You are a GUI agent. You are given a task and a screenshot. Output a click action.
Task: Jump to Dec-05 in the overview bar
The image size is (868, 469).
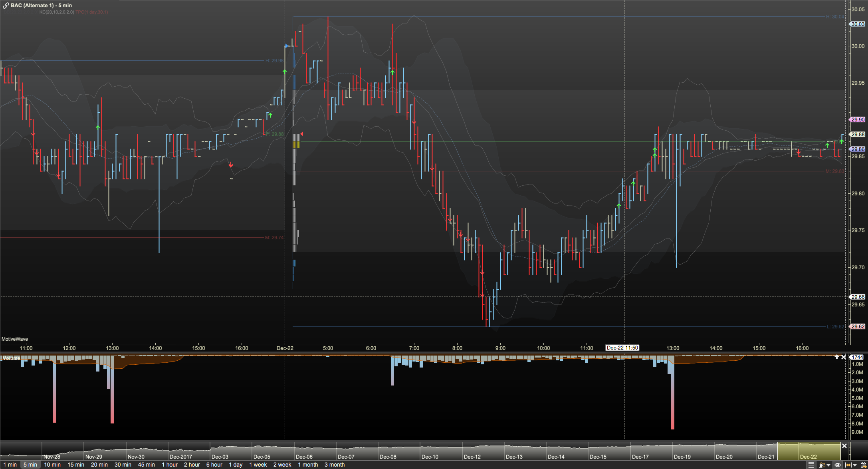point(262,457)
